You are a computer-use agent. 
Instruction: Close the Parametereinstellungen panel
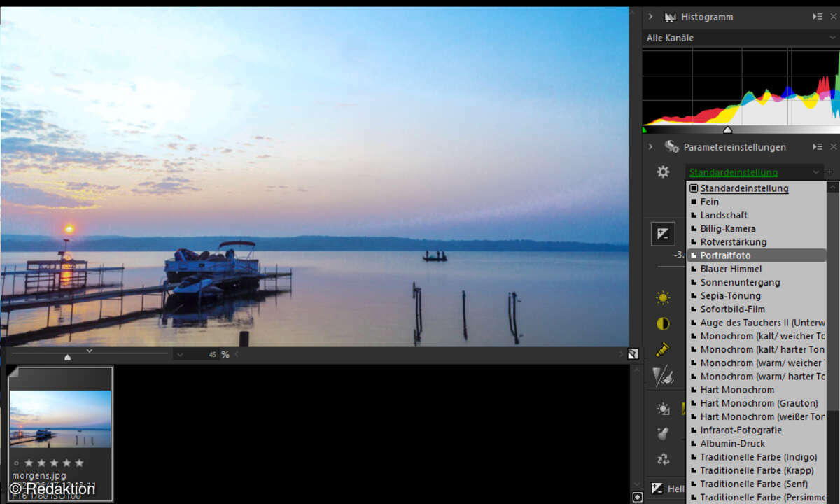[x=834, y=146]
